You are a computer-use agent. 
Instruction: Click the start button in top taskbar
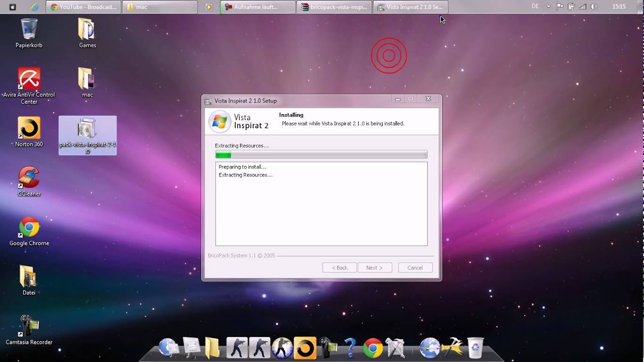[13, 7]
